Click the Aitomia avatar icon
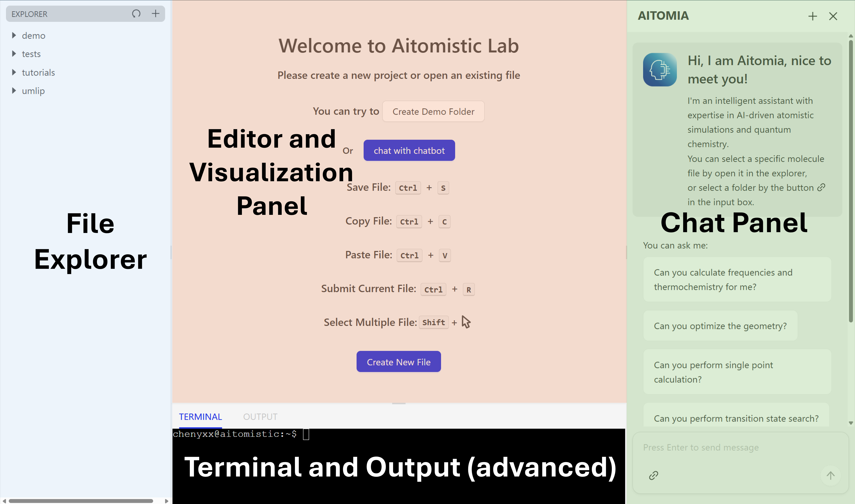Viewport: 855px width, 504px height. pos(660,70)
